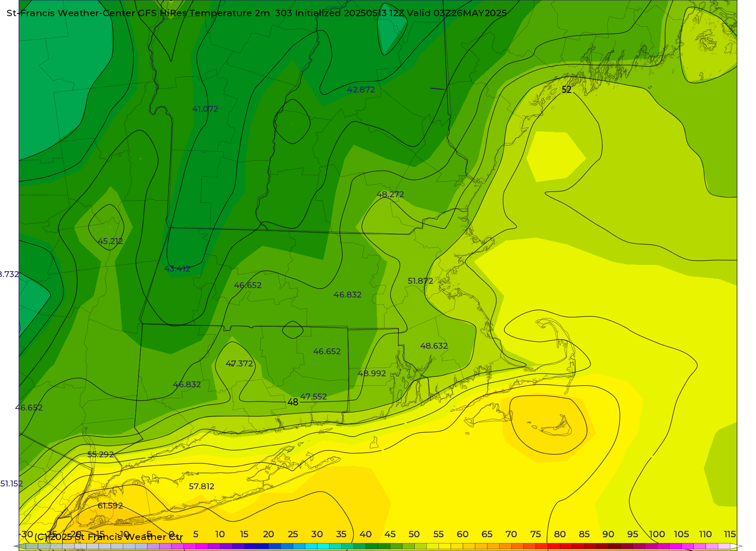Select the 42.872 temperature reading
This screenshot has width=756, height=551.
pyautogui.click(x=361, y=90)
